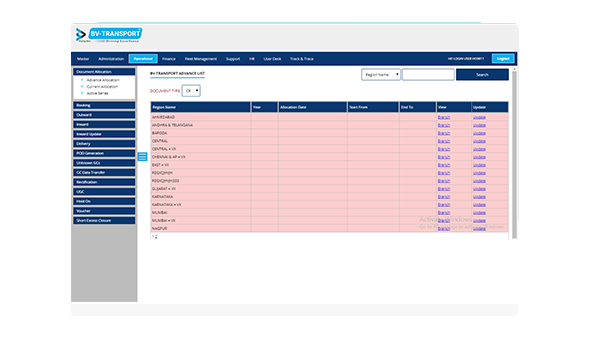Open the Fleet Management menu
590x360 pixels.
(201, 59)
